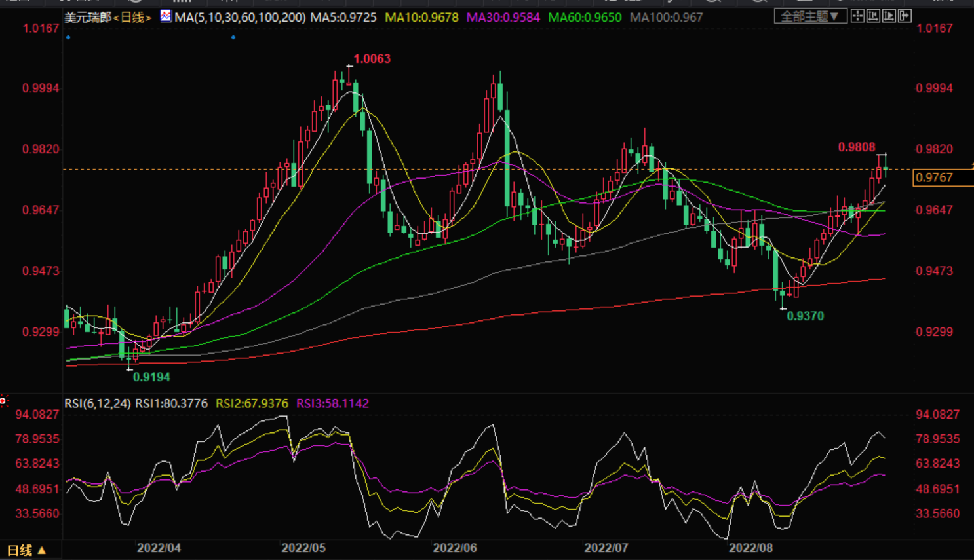
Task: Click the first blue event dot at chart top
Action: (x=69, y=37)
